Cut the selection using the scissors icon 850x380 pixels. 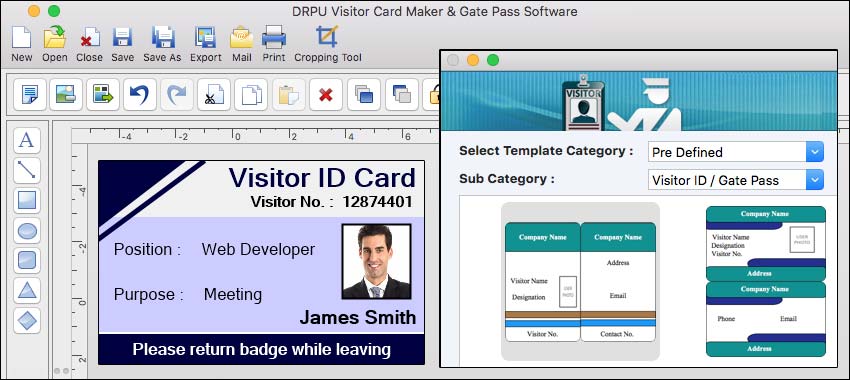[214, 95]
